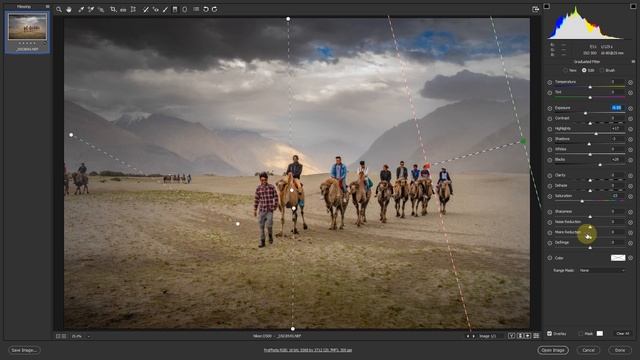The image size is (640, 360).
Task: Increase Exposure with the plus icon
Action: pyautogui.click(x=631, y=109)
